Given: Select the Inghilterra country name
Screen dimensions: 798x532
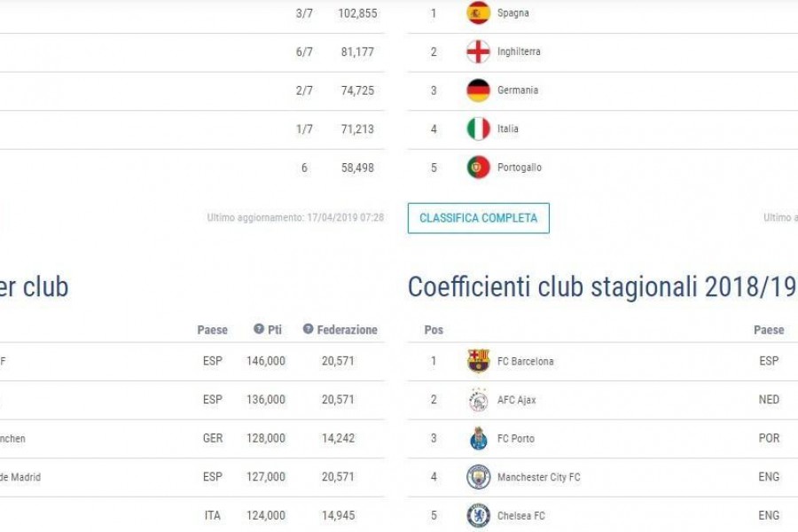Looking at the screenshot, I should click(519, 51).
